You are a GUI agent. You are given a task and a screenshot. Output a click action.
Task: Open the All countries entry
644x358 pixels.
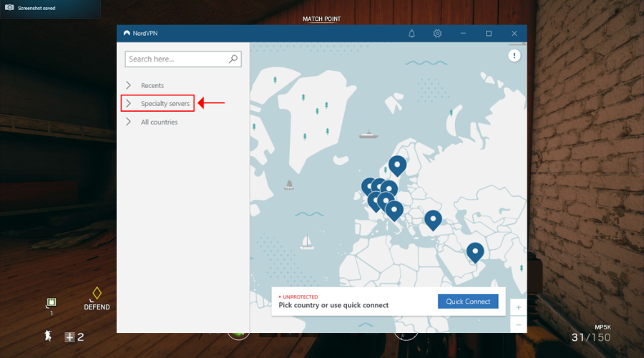point(159,122)
